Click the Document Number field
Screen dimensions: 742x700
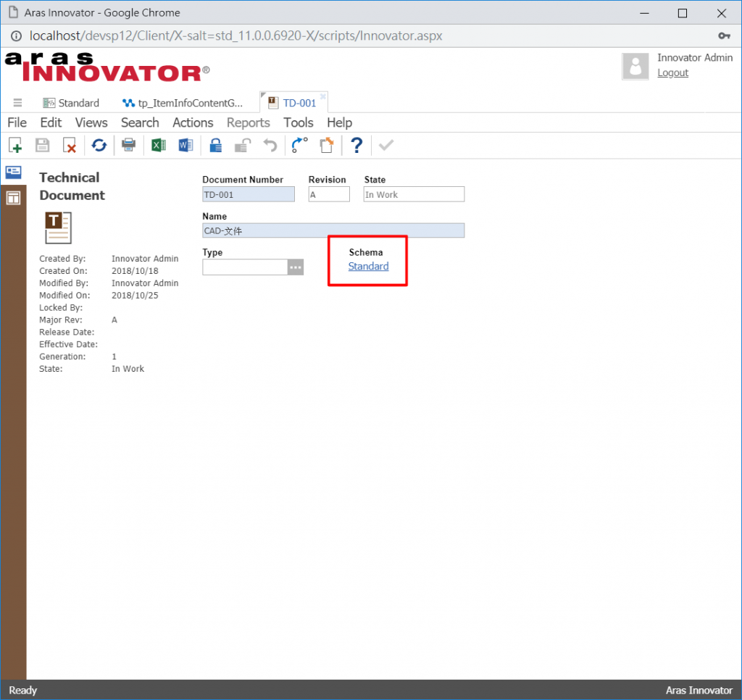point(249,194)
